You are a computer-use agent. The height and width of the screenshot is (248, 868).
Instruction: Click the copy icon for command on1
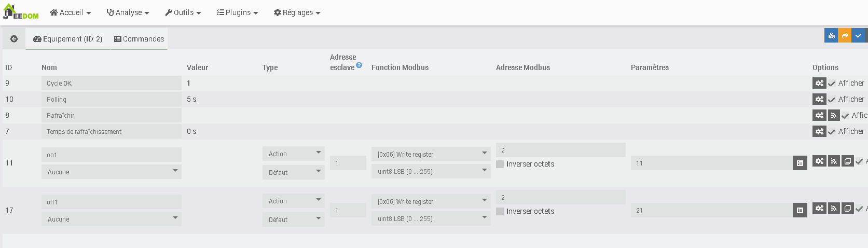848,161
